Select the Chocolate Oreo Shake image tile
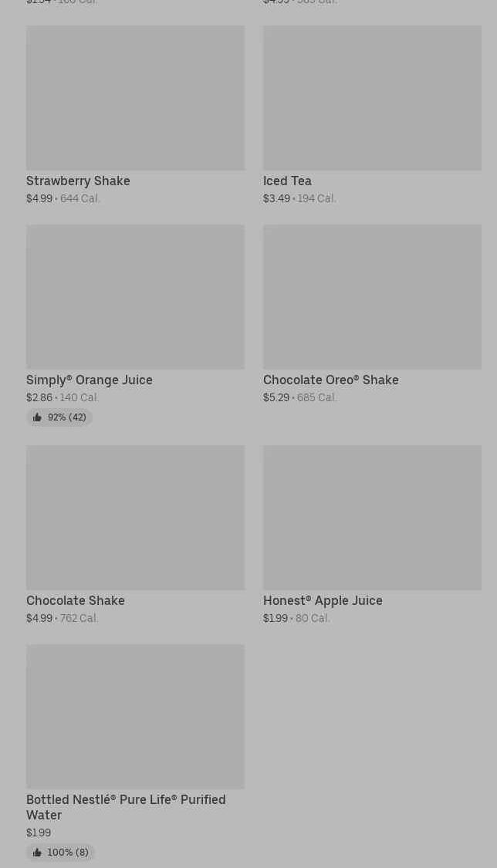Image resolution: width=497 pixels, height=868 pixels. coord(372,297)
